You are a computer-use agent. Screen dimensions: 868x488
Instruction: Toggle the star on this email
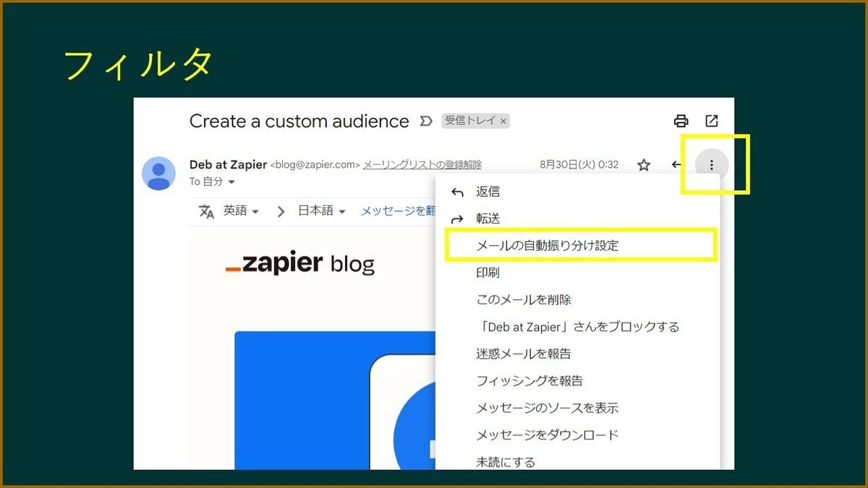pos(644,165)
